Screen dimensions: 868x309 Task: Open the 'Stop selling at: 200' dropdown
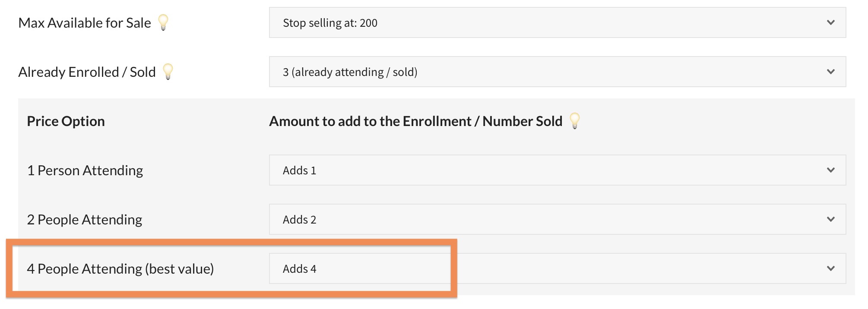click(557, 22)
